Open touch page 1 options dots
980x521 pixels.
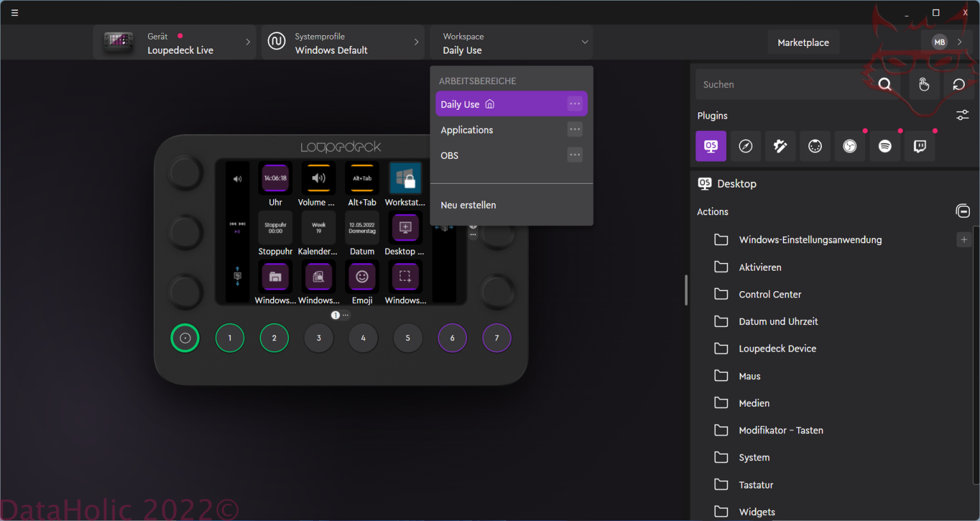click(346, 315)
